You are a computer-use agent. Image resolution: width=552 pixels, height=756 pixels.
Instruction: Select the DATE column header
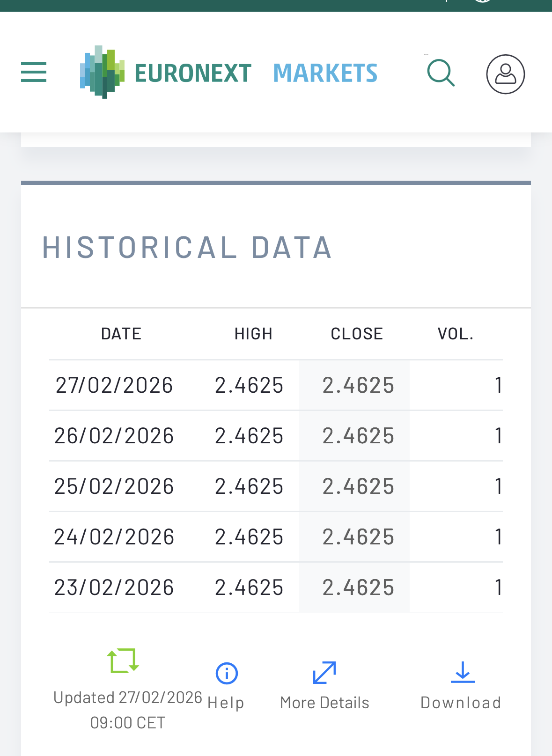(x=121, y=334)
